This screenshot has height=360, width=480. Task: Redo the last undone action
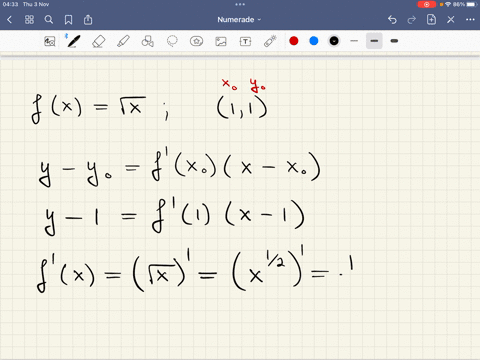point(412,20)
